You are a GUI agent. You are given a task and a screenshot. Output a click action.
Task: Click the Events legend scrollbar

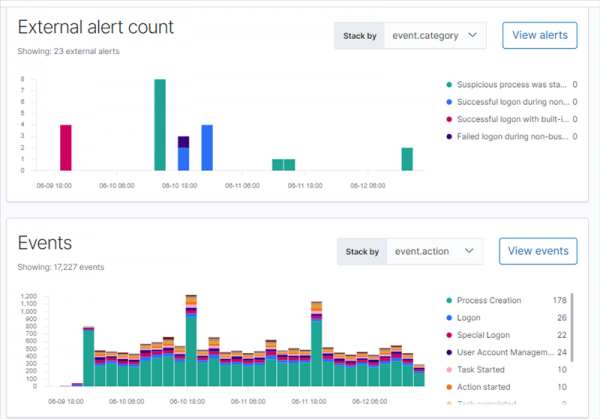[x=572, y=340]
